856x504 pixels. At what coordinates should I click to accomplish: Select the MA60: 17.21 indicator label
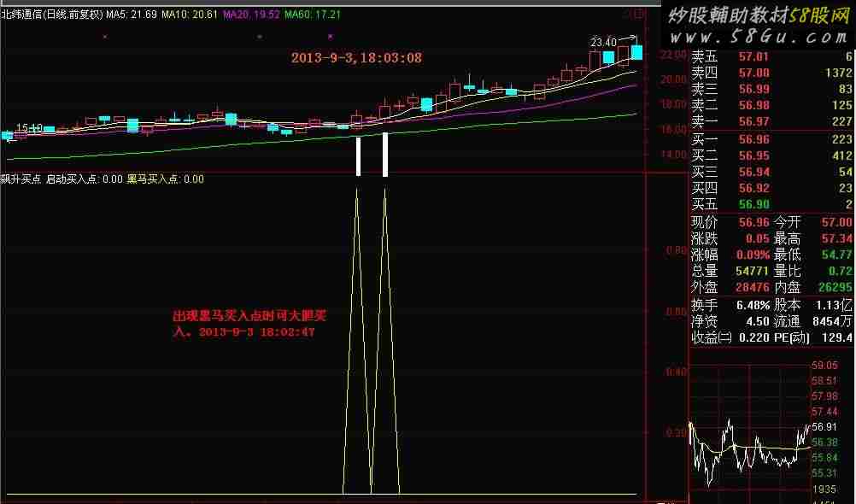(313, 15)
